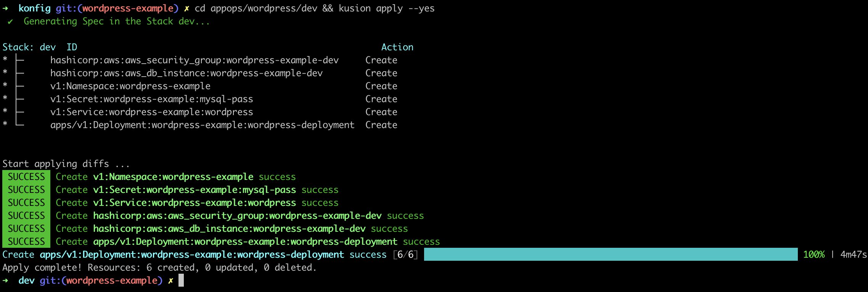This screenshot has height=292, width=868.
Task: Click the SUCCESS badge for v1:Namespace creation
Action: point(26,177)
